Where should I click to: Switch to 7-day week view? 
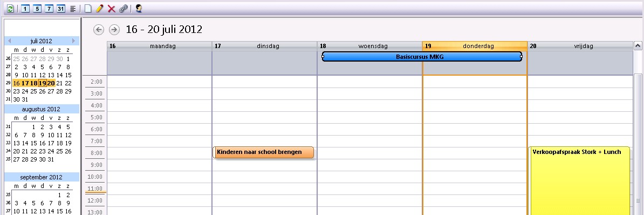[49, 8]
